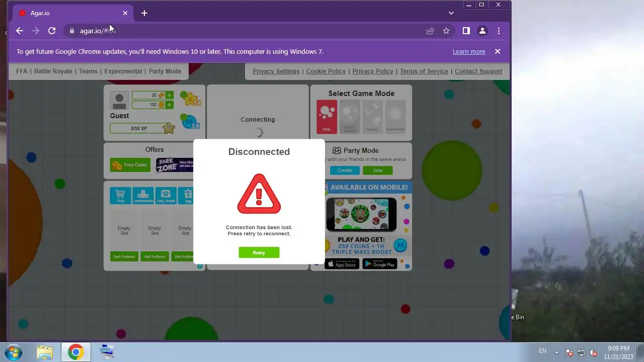Click the mobile phone preview image
Image resolution: width=644 pixels, height=362 pixels.
coord(361,214)
